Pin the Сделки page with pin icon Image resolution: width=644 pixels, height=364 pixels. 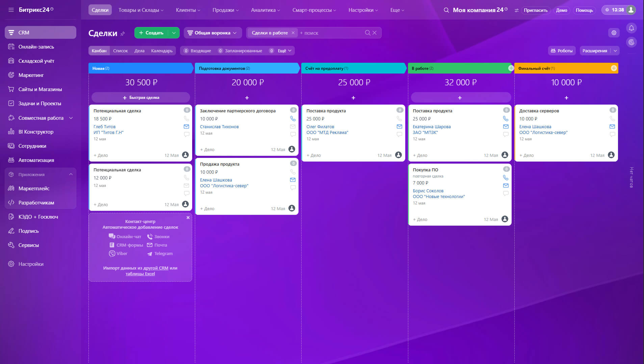[x=123, y=33]
